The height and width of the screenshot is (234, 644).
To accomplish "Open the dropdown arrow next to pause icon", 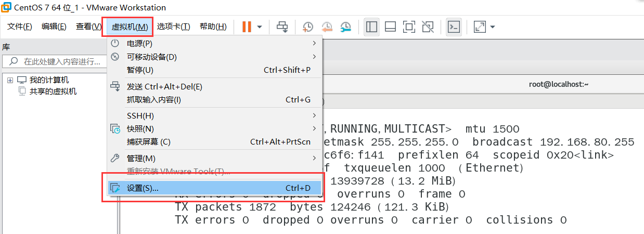I will coord(260,27).
